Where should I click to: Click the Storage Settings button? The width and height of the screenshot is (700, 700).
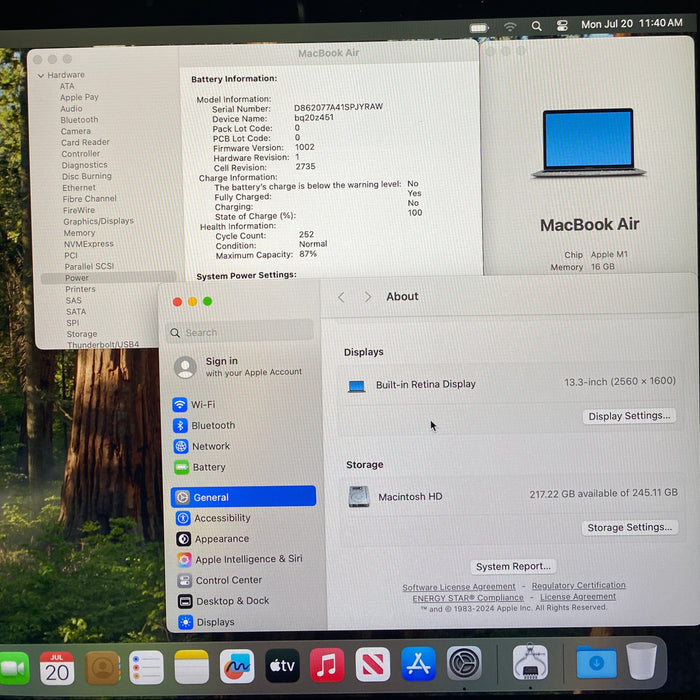629,527
